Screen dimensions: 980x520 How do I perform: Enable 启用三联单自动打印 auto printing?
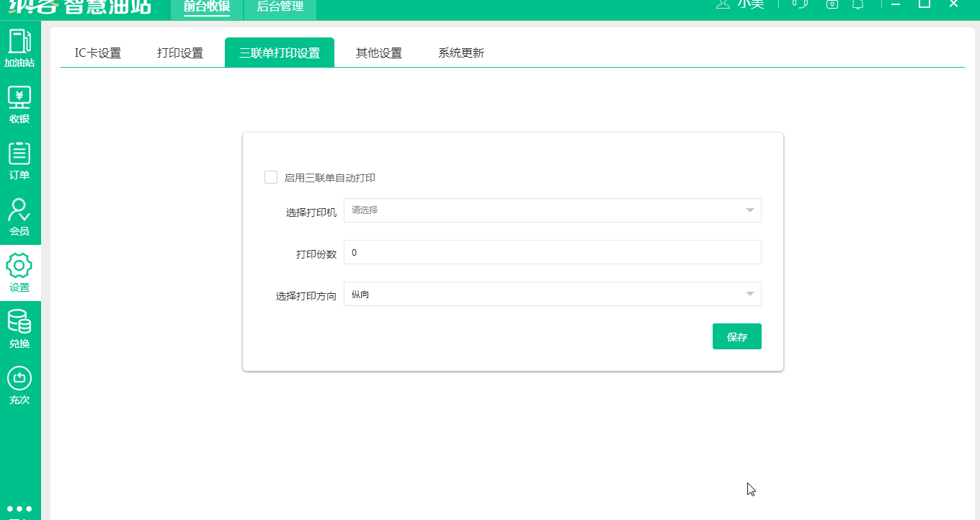[271, 176]
